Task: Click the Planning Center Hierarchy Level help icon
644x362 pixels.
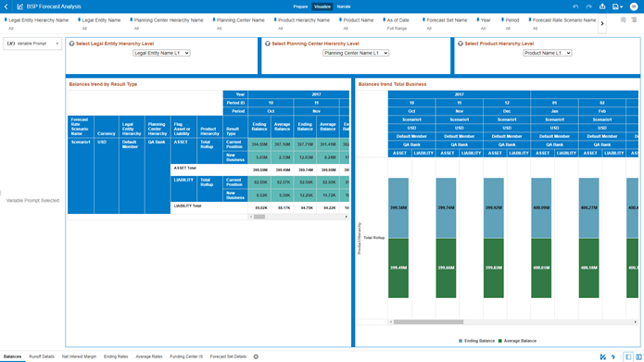Action: coord(268,44)
